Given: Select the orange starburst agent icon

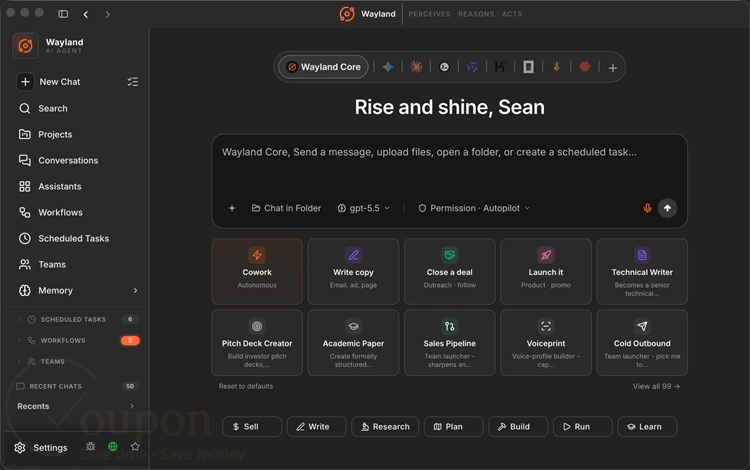Looking at the screenshot, I should click(x=416, y=67).
